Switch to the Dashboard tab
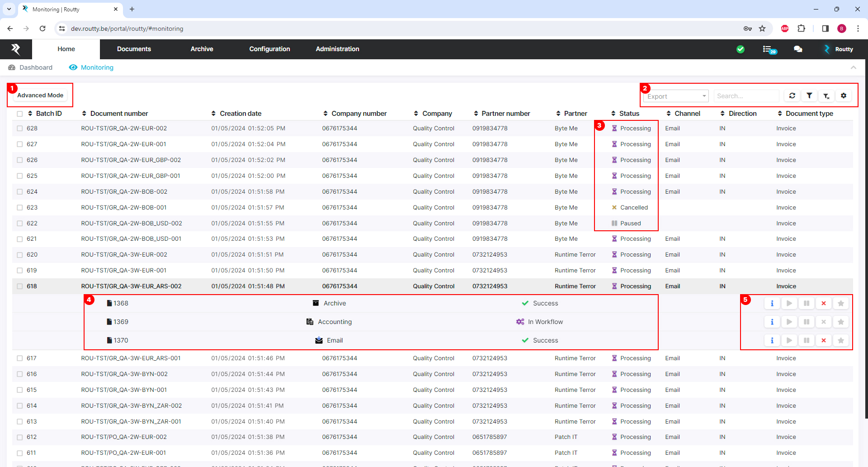Viewport: 868px width, 467px height. tap(36, 68)
